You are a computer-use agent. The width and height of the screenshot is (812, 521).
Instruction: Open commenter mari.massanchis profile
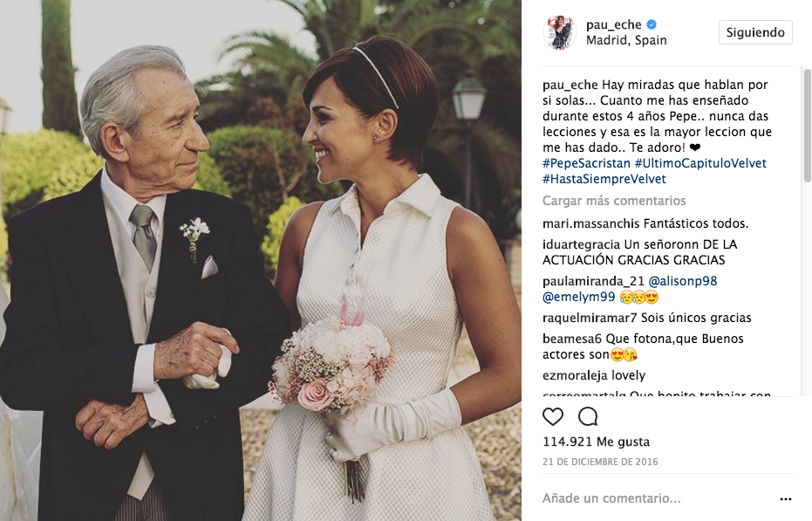[590, 223]
